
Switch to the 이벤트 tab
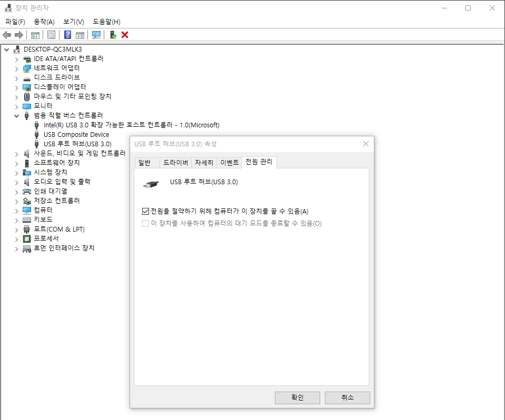[229, 163]
